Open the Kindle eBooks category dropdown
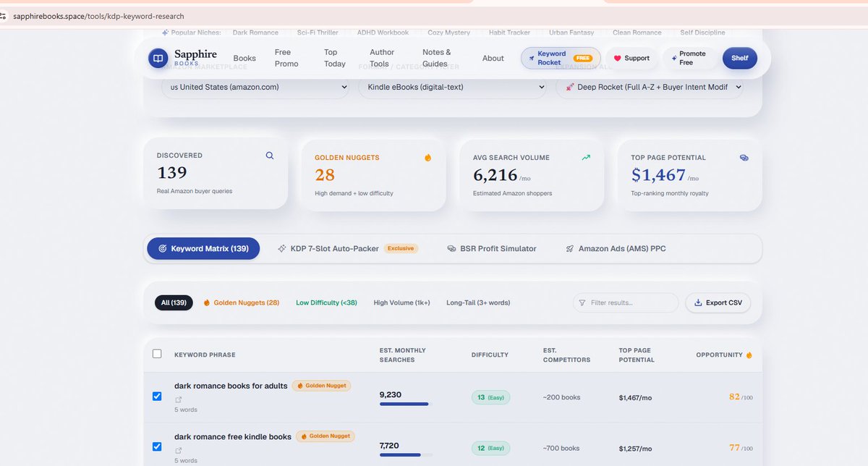 click(x=452, y=87)
